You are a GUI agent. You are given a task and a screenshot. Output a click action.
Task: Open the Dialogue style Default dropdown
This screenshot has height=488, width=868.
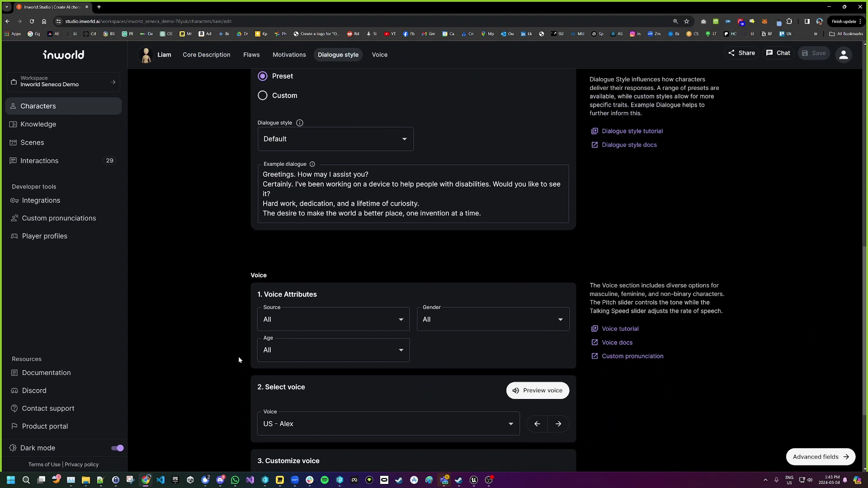coord(335,139)
